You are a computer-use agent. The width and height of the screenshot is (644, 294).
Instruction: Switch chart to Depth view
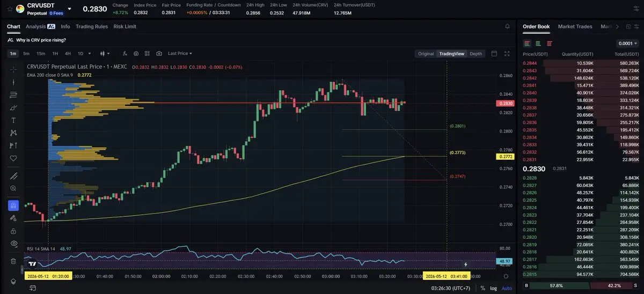click(476, 54)
